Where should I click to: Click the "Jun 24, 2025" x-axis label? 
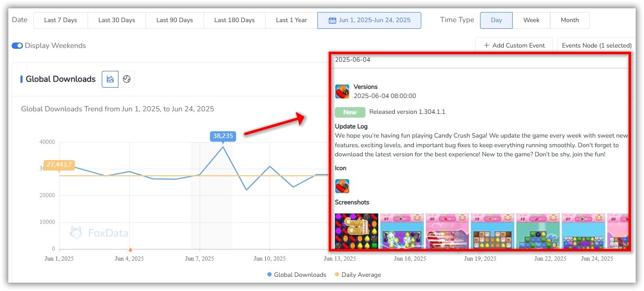[597, 258]
